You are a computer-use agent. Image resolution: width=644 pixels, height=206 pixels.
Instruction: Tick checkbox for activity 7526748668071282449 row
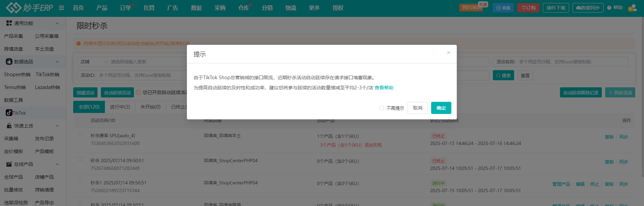click(x=80, y=158)
